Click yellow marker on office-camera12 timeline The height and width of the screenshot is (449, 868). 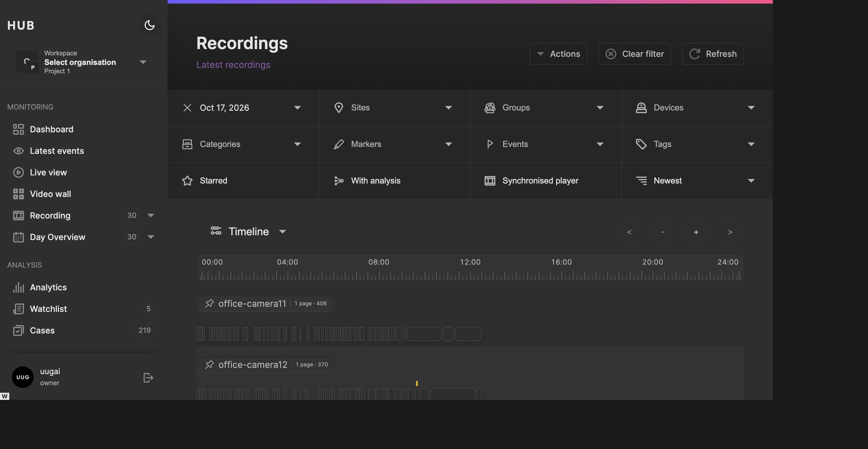417,383
